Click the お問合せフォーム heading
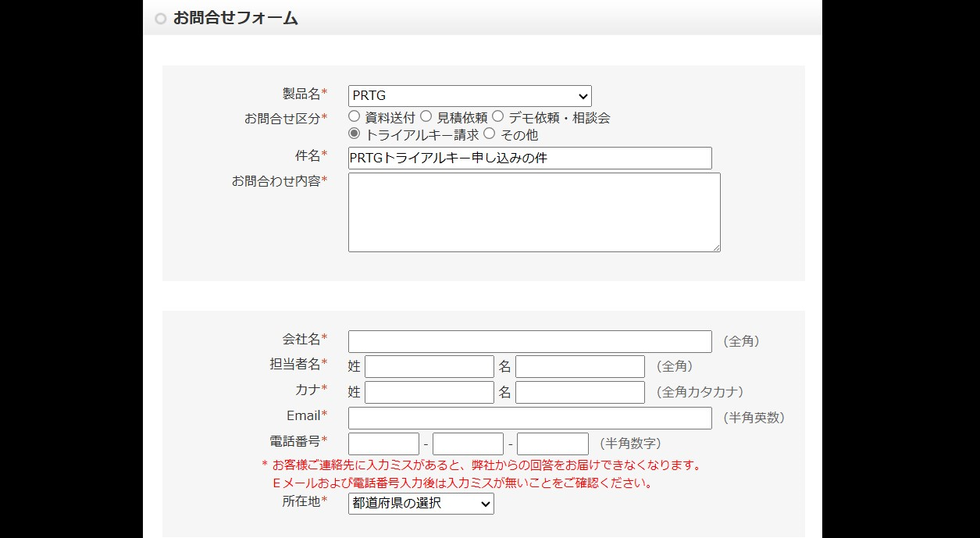980x538 pixels. [236, 18]
